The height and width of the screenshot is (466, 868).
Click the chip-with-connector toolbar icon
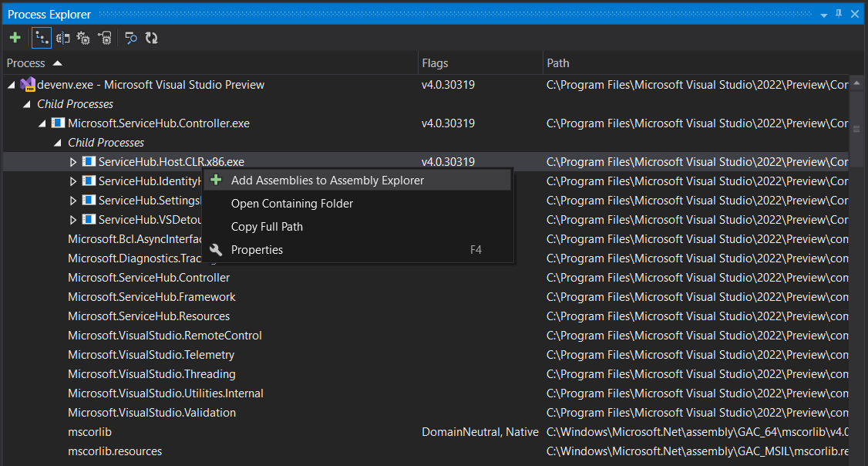pos(105,38)
